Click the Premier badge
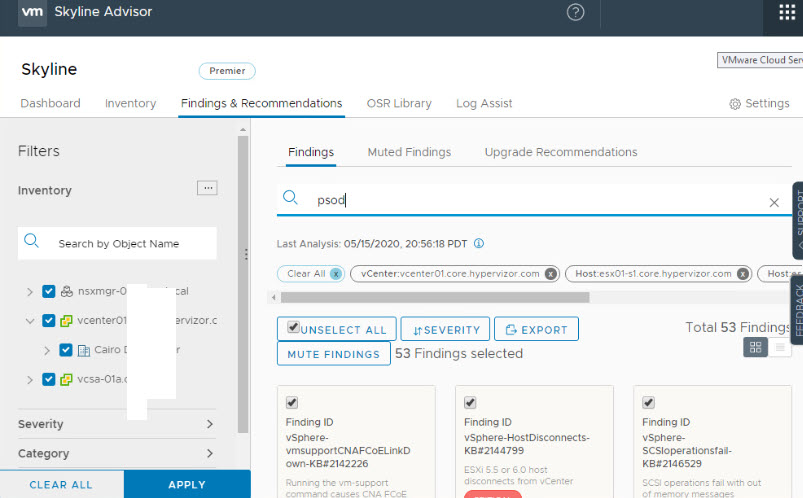803x498 pixels. (x=227, y=71)
